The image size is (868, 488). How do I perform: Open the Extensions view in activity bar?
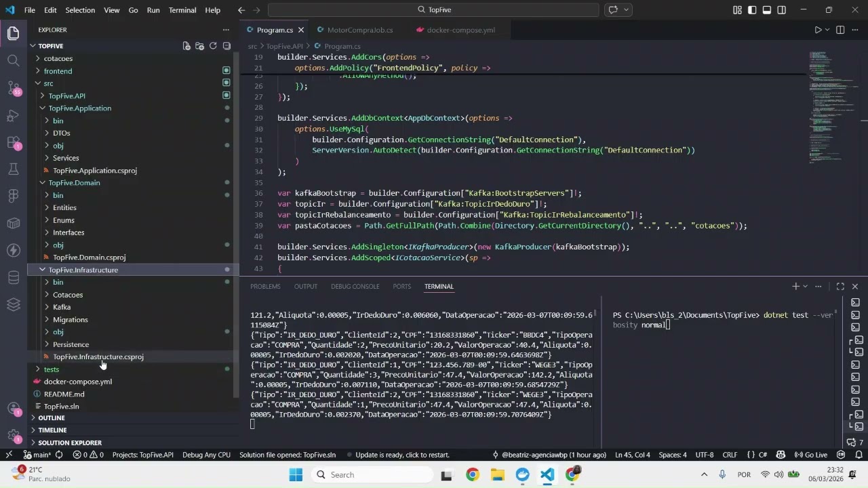point(13,142)
